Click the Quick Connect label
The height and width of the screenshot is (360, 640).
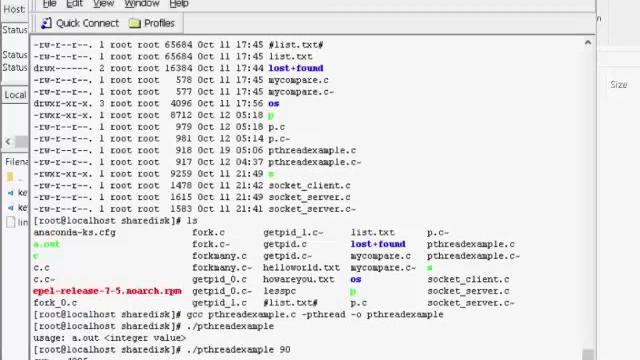coord(87,23)
